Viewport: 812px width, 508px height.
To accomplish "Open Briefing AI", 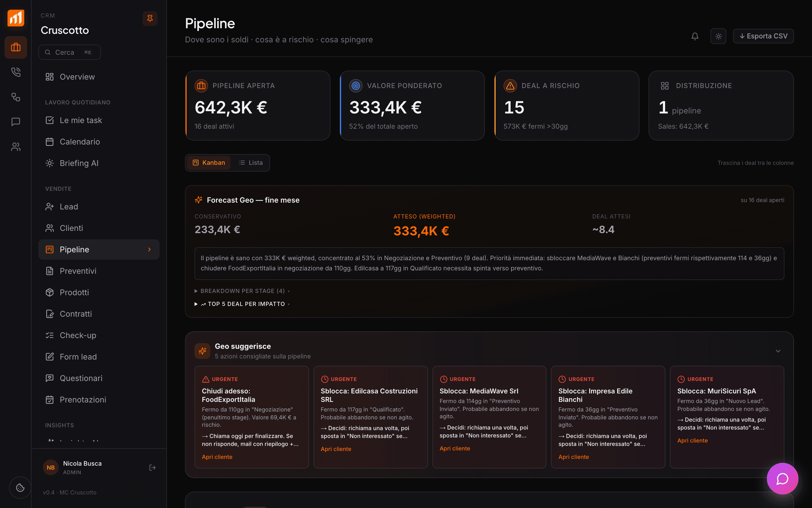I will [99, 163].
